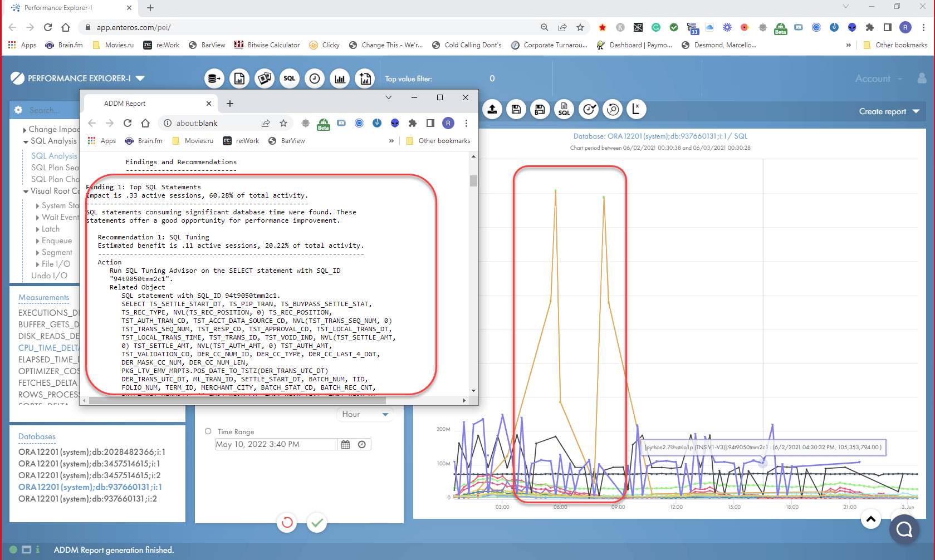Image resolution: width=935 pixels, height=560 pixels.
Task: Select the CPU_TIME_DELTA measurement
Action: coord(48,348)
